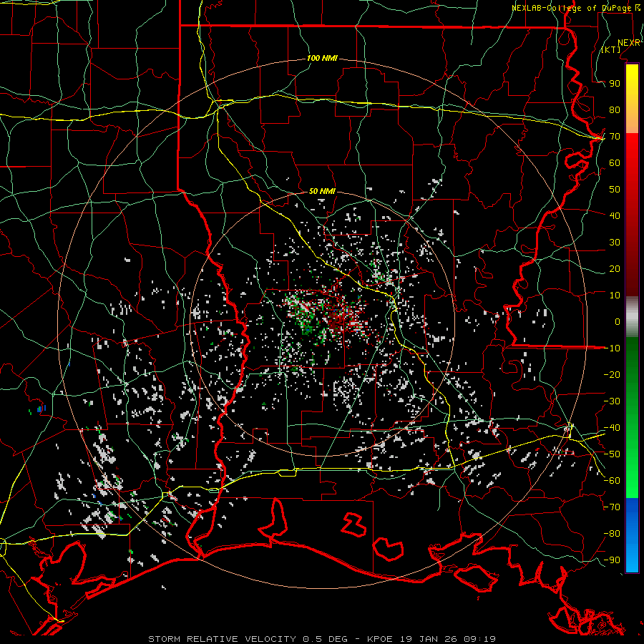
Task: Click the 60 value on the velocity scale
Action: click(615, 162)
